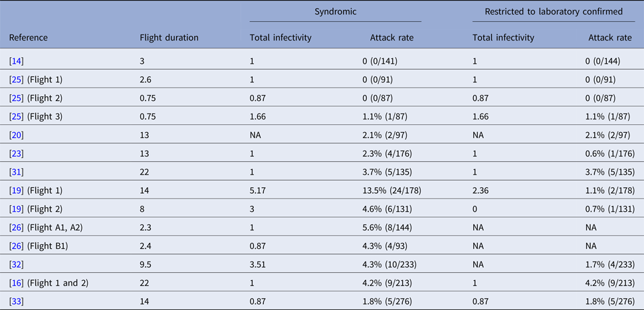Open reference link [33]
Image resolution: width=644 pixels, height=310 pixels.
point(15,301)
